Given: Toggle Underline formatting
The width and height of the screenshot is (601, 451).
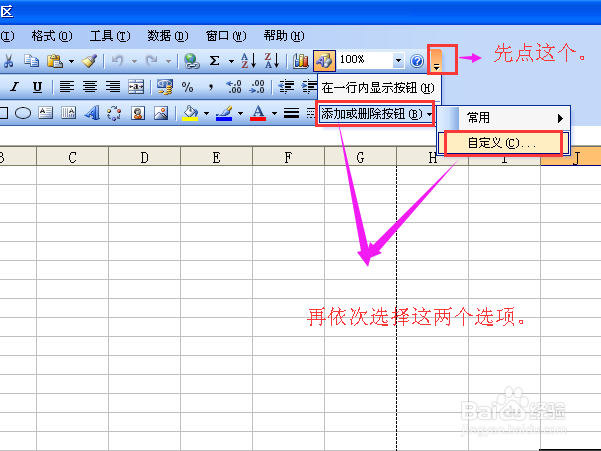Looking at the screenshot, I should click(x=37, y=87).
